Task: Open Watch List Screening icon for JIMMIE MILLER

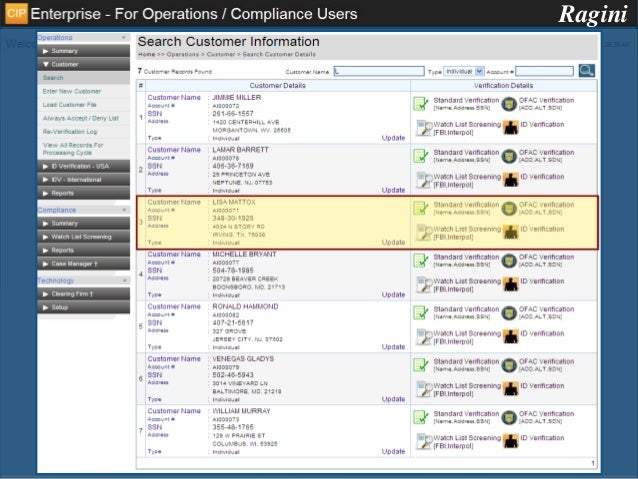Action: pos(424,128)
